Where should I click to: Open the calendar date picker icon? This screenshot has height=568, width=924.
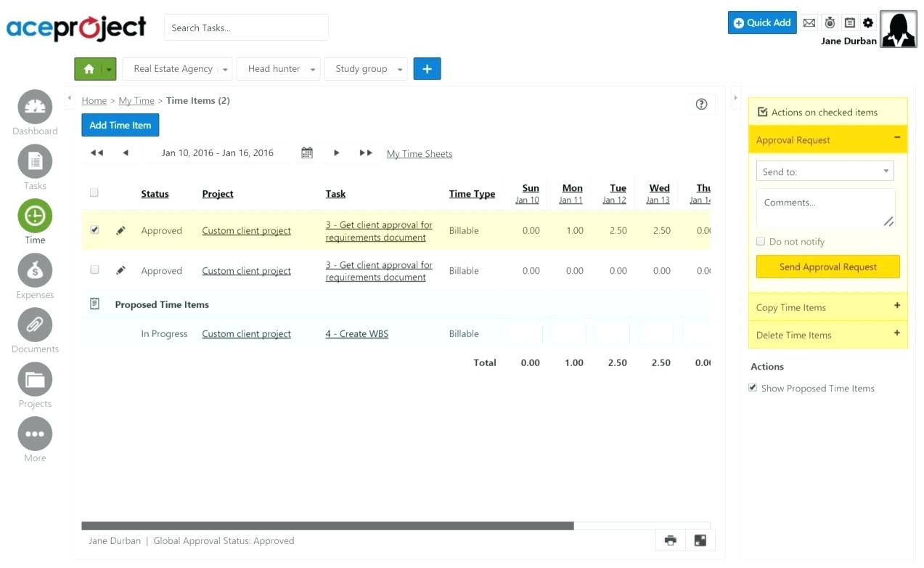point(307,153)
